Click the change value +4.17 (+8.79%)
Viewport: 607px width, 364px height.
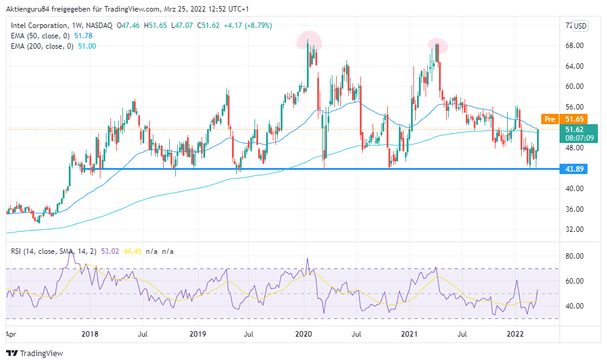[x=248, y=26]
